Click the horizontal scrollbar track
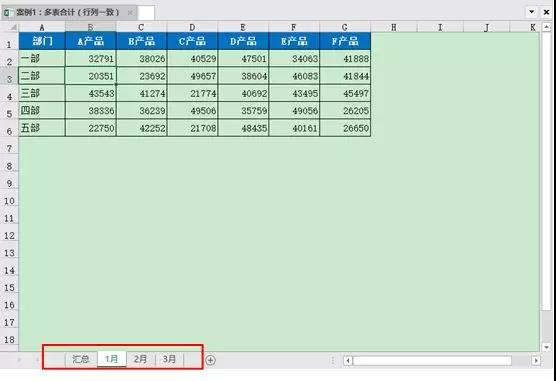The image size is (556, 381). click(442, 360)
